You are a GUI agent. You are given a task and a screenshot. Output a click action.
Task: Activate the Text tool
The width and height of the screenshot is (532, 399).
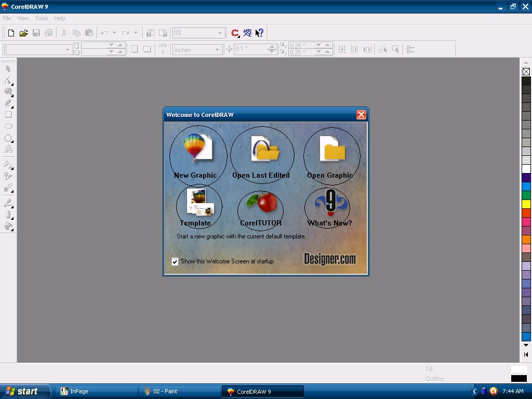point(8,150)
